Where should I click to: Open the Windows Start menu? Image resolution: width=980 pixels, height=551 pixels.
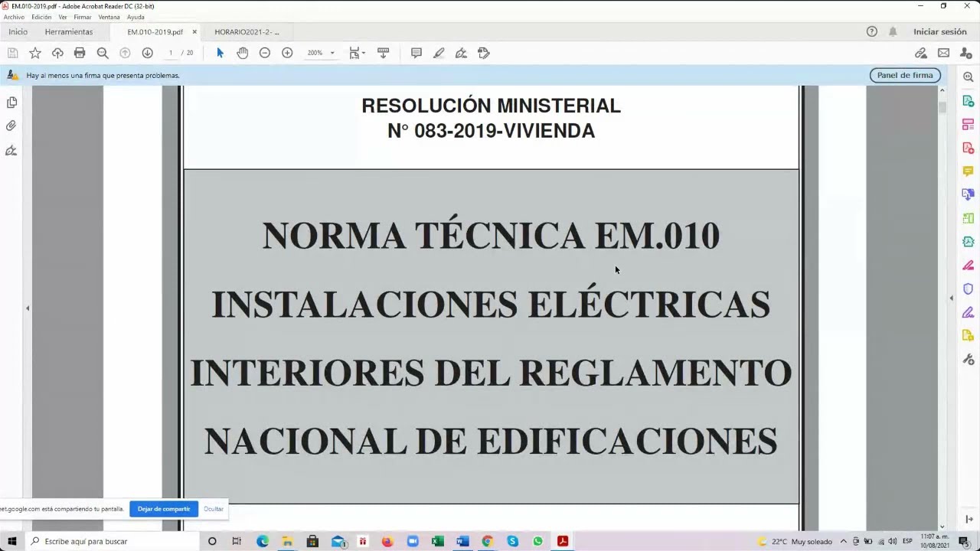11,541
